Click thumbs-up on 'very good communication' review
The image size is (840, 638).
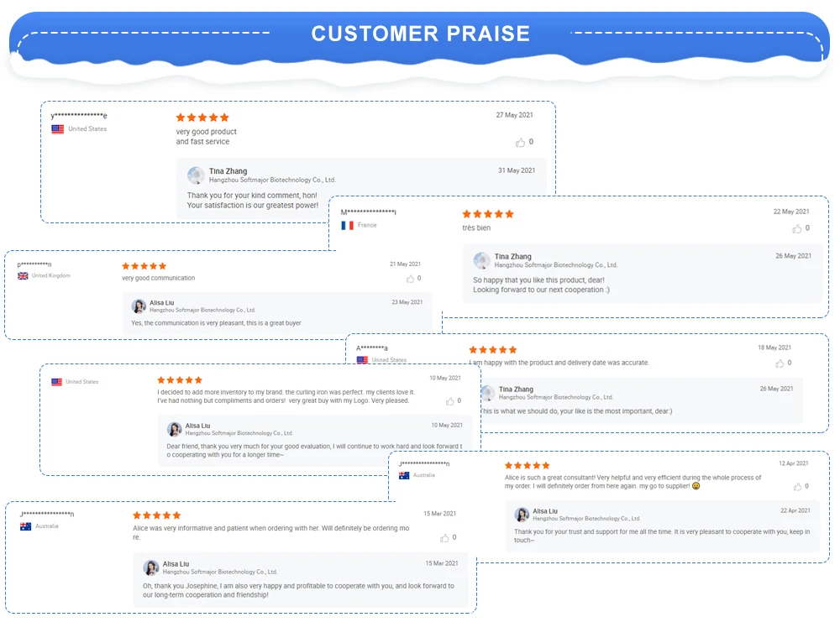pos(410,279)
